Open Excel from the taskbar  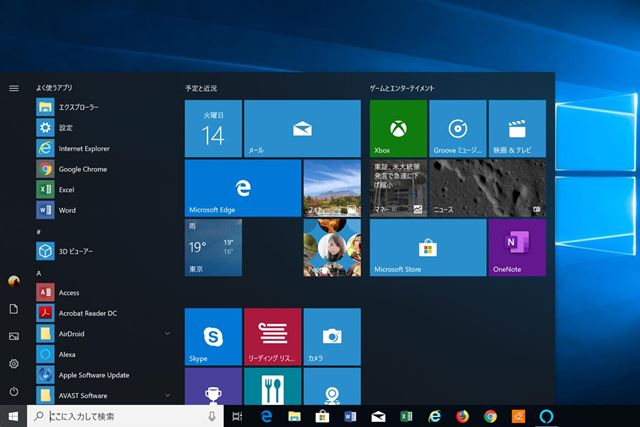[406, 416]
